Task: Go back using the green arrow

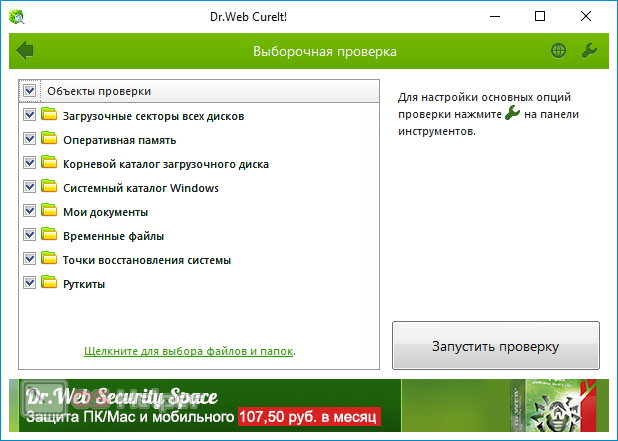Action: [25, 51]
